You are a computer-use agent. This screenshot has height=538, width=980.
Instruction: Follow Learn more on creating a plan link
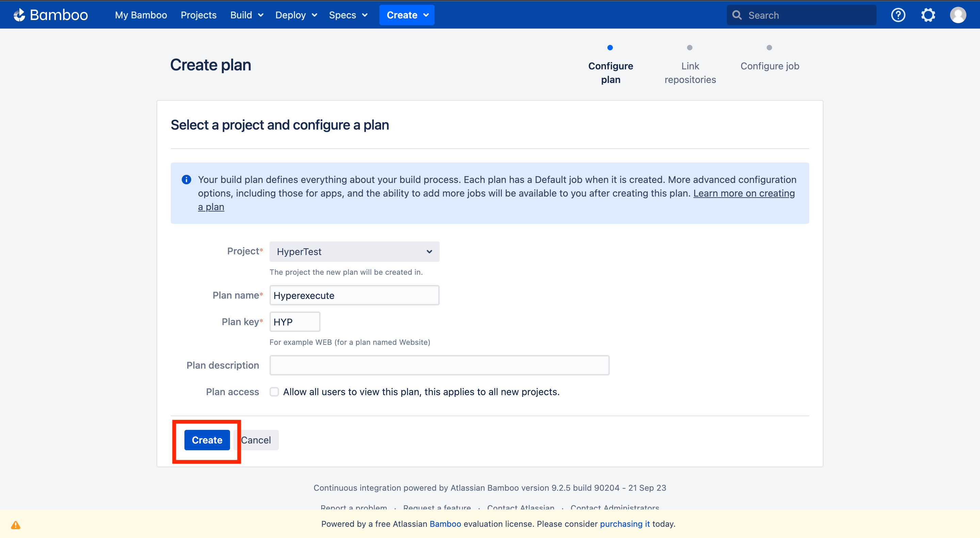click(744, 193)
